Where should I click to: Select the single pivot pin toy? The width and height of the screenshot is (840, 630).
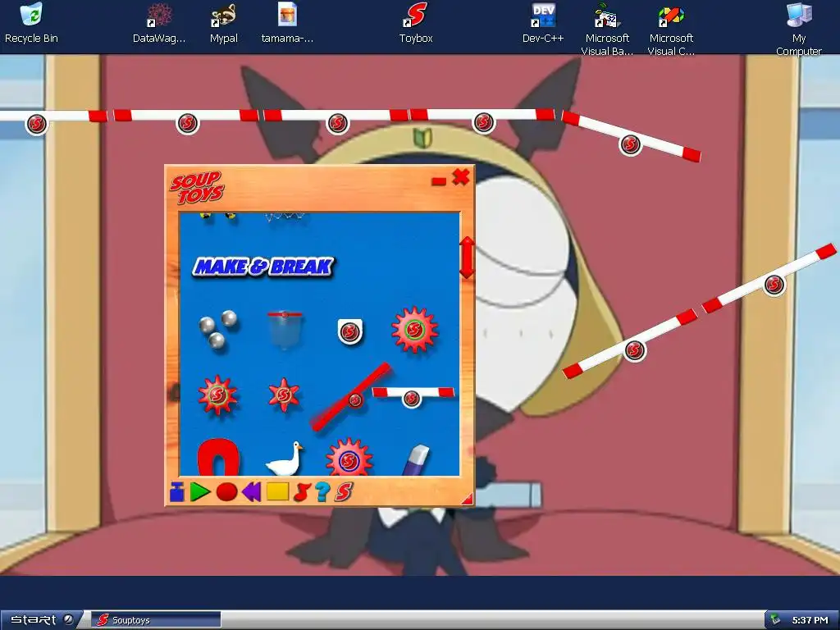tap(349, 331)
